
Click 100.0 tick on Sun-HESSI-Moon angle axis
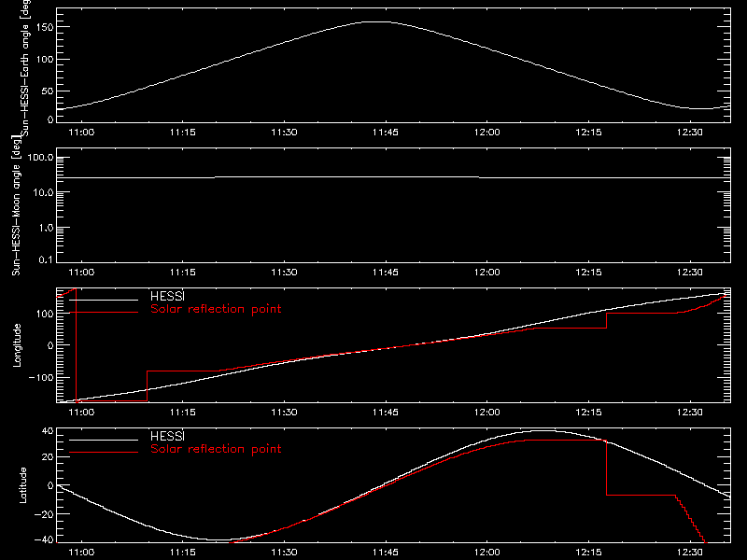coord(40,158)
